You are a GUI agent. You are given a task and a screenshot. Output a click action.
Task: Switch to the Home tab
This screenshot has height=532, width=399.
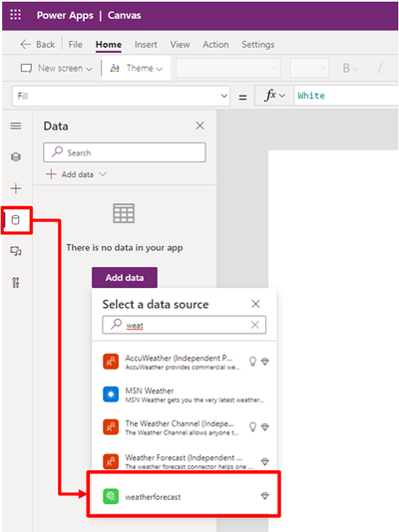[109, 45]
